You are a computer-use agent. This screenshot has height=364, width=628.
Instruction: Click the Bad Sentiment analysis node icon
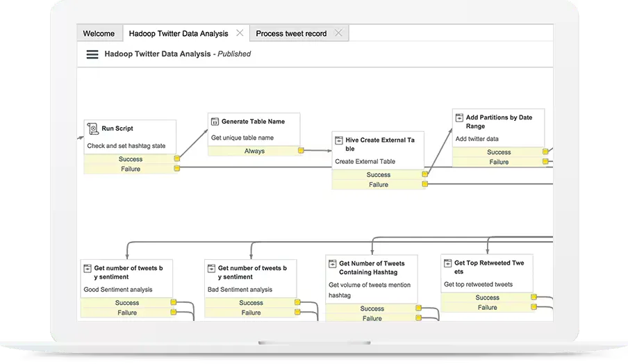click(210, 268)
